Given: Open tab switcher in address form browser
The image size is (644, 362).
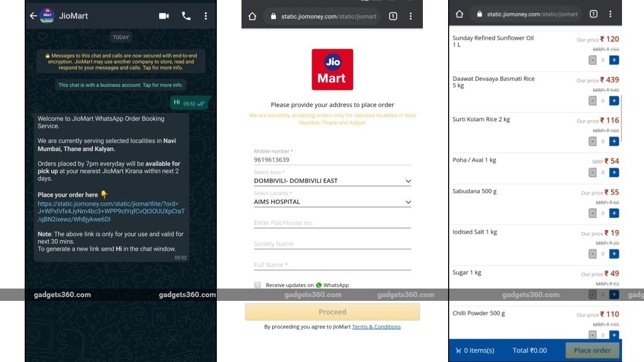Looking at the screenshot, I should (393, 16).
